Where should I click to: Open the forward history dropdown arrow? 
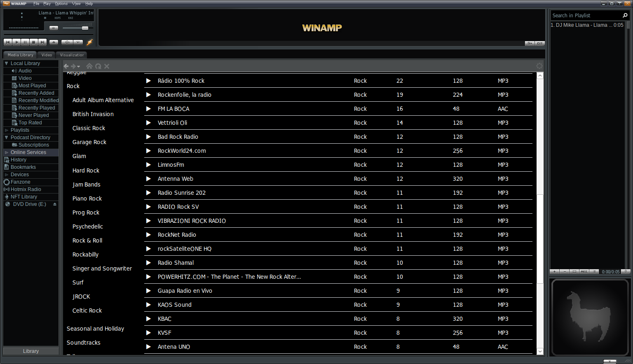[78, 67]
